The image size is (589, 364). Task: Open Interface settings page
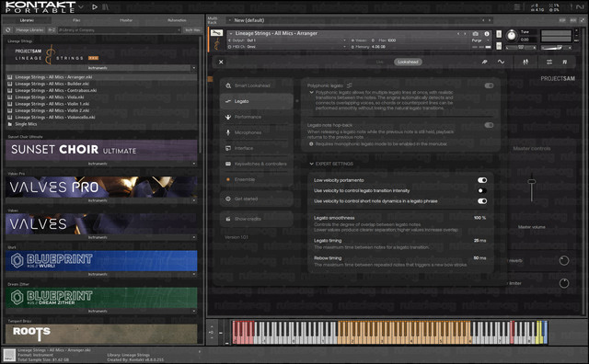[x=256, y=148]
